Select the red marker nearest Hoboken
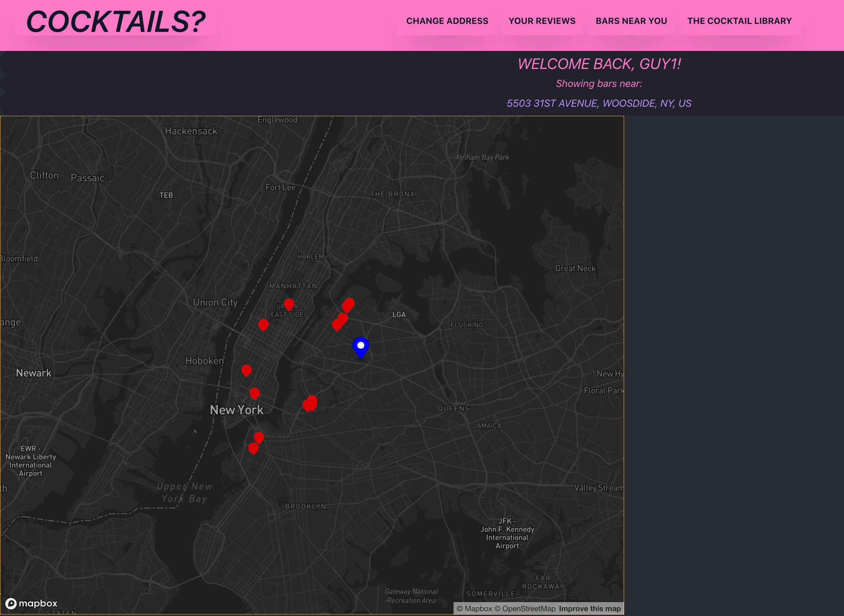The width and height of the screenshot is (844, 616). pyautogui.click(x=246, y=370)
